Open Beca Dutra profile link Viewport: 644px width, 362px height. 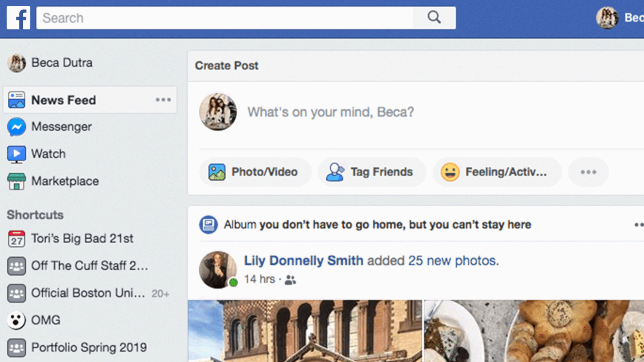(x=62, y=63)
